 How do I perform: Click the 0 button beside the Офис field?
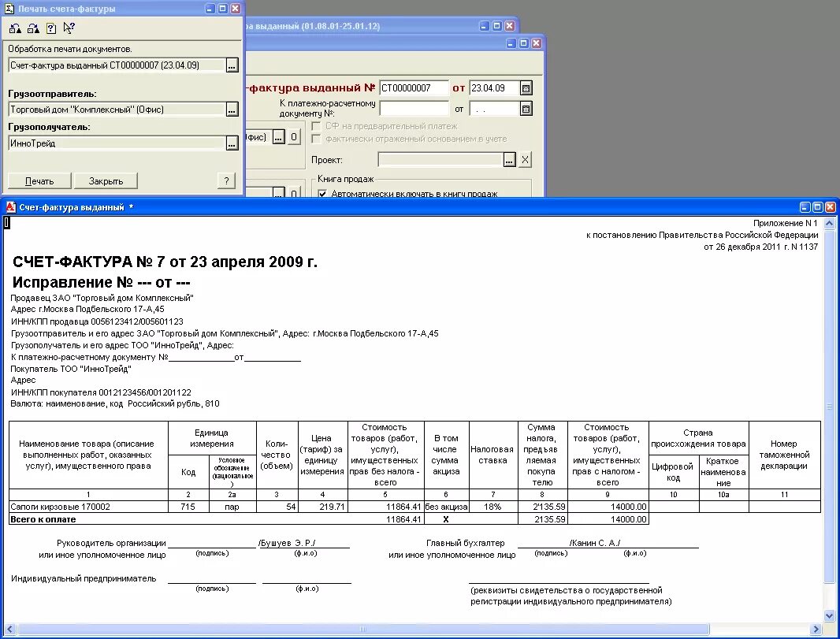pos(294,137)
